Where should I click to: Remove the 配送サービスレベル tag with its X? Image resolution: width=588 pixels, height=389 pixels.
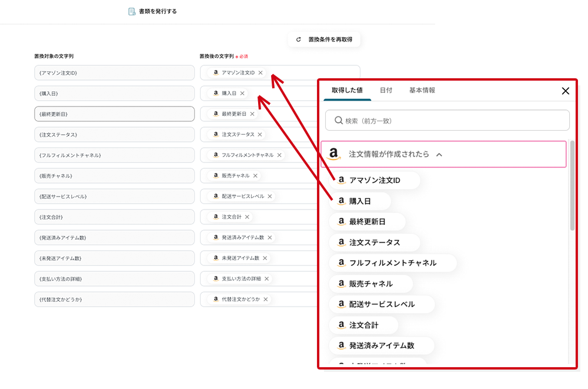point(270,197)
